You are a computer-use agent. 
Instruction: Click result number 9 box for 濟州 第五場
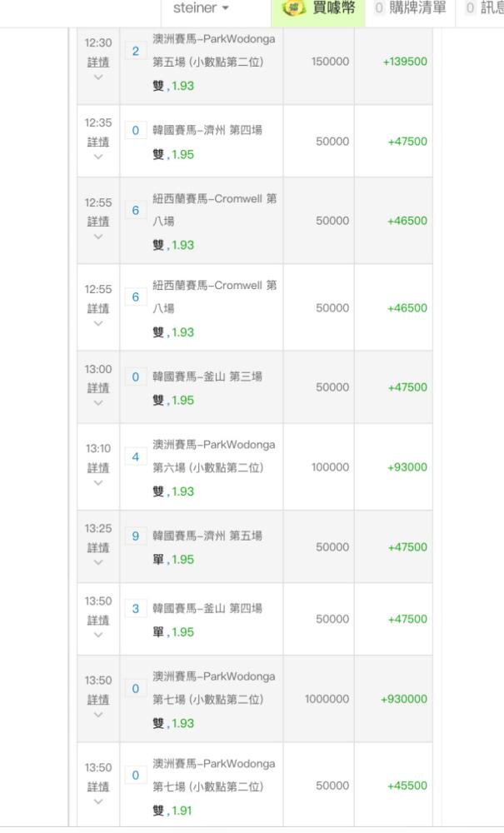[x=136, y=536]
